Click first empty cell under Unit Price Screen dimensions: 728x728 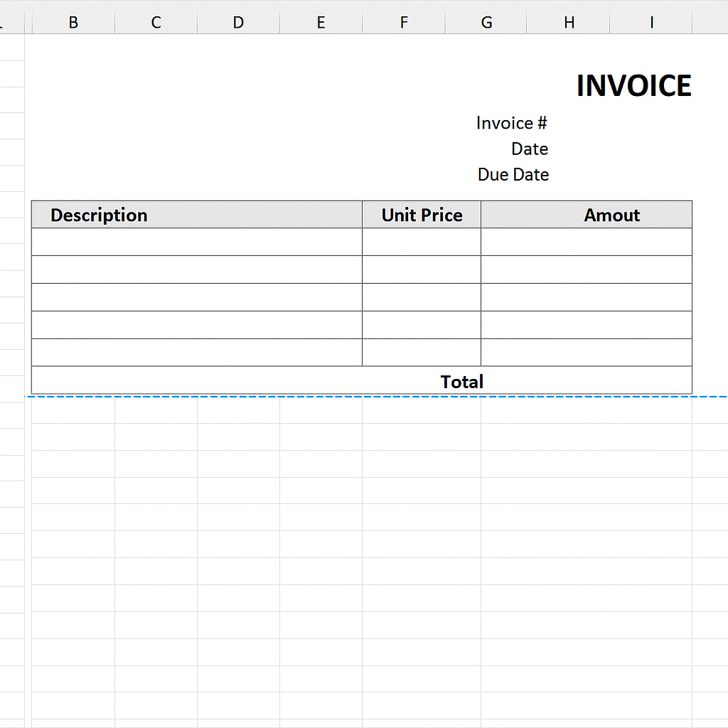pyautogui.click(x=422, y=242)
